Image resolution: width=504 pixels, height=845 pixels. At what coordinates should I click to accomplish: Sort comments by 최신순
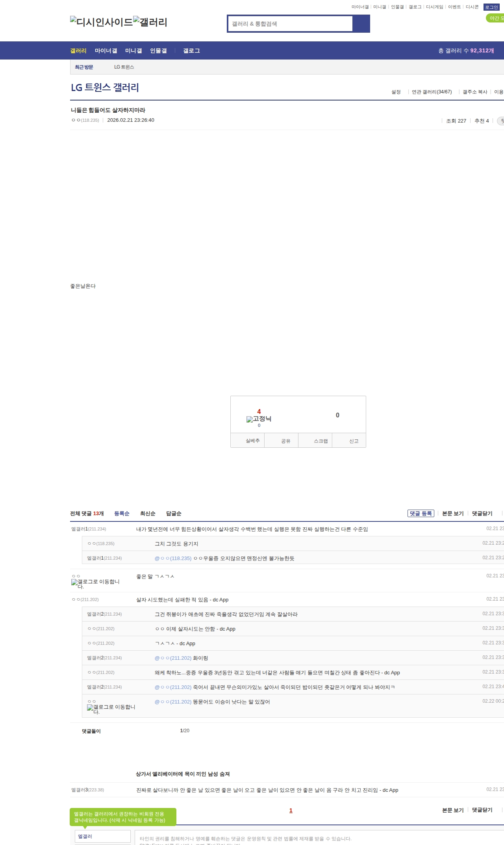[148, 514]
